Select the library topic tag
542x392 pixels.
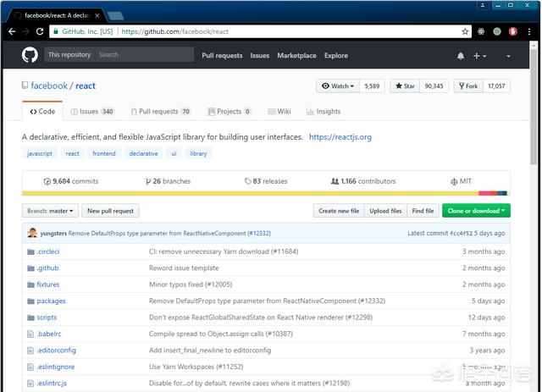coord(198,153)
